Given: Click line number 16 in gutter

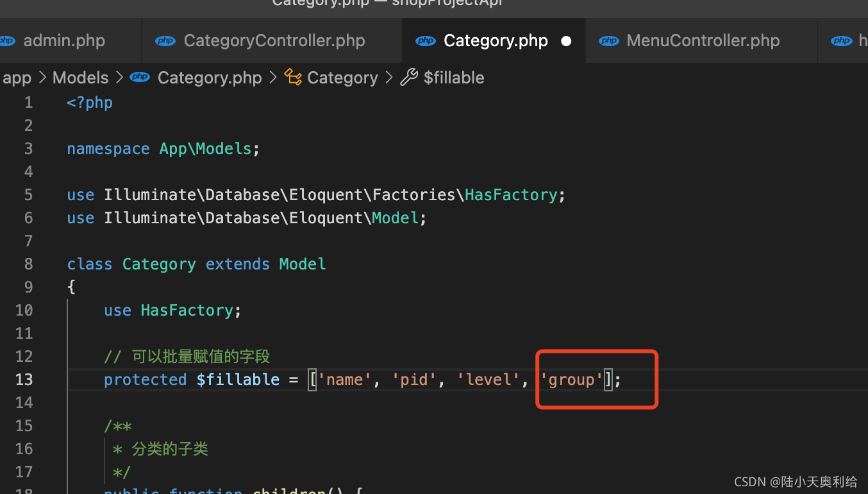Looking at the screenshot, I should 24,448.
